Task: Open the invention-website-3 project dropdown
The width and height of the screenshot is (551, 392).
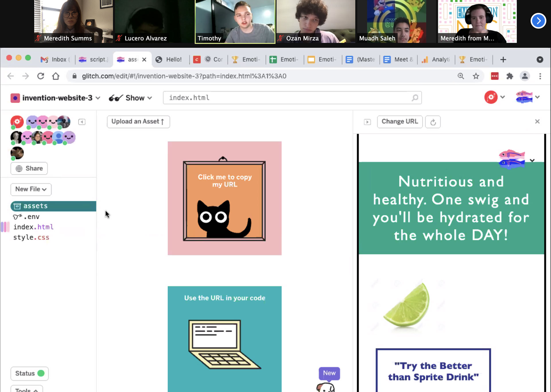Action: (55, 98)
